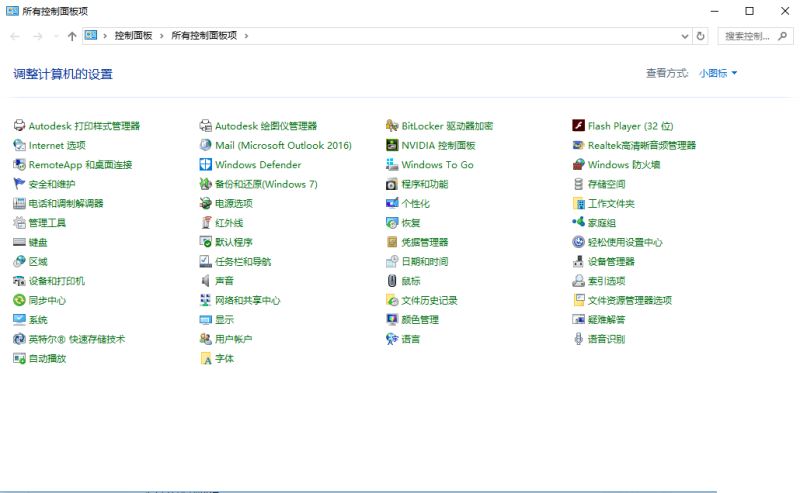800x493 pixels.
Task: Select 所有控制面板项 in the address breadcrumb
Action: (204, 36)
